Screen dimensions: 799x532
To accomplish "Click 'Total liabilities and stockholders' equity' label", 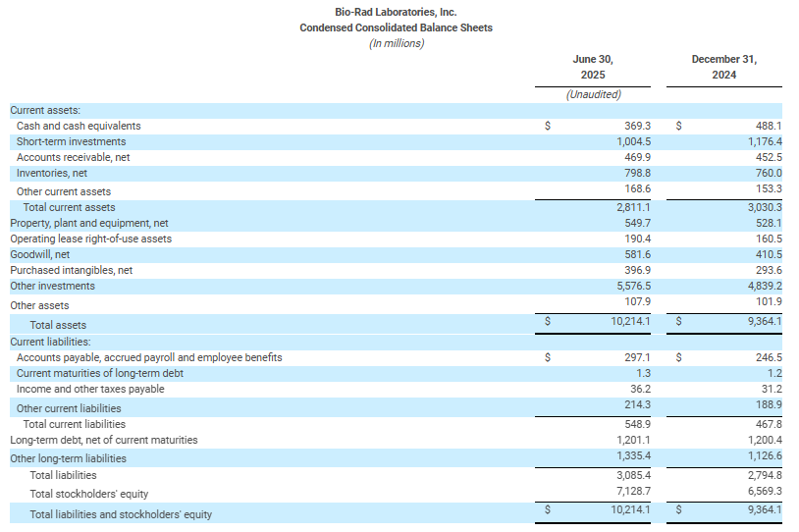I will 121,514.
